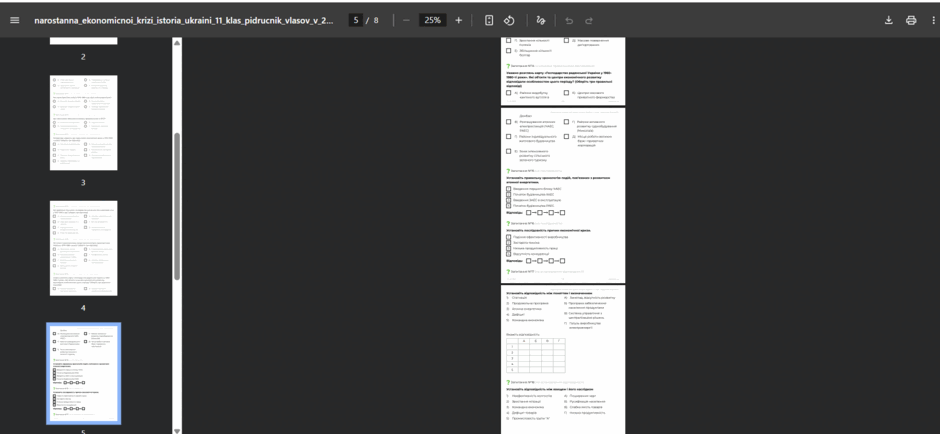940x434 pixels.
Task: Tick checkbox Б) about mass ... centres
Action: coord(566,93)
